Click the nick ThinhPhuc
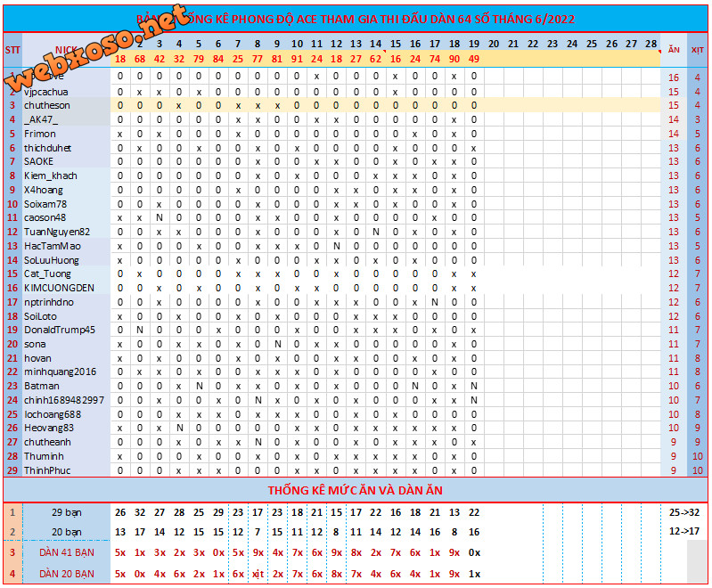Image resolution: width=712 pixels, height=588 pixels. 46,470
